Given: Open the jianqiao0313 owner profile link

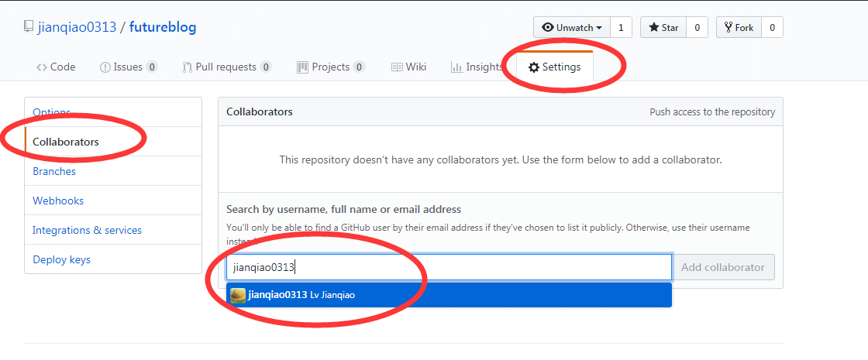Looking at the screenshot, I should tap(77, 27).
